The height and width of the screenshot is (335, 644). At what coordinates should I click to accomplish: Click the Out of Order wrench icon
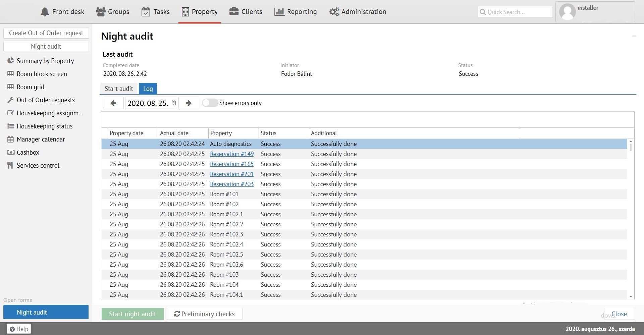[x=11, y=100]
